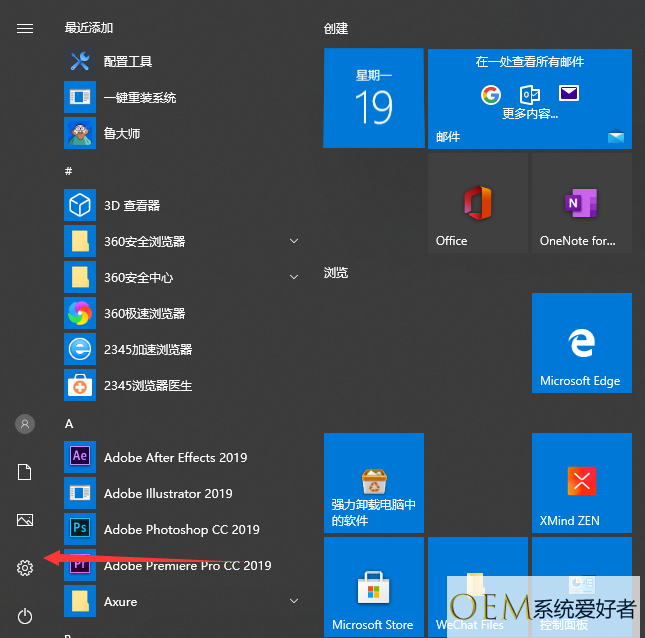Screen dimensions: 645x638
Task: Open the Office tile
Action: click(478, 203)
